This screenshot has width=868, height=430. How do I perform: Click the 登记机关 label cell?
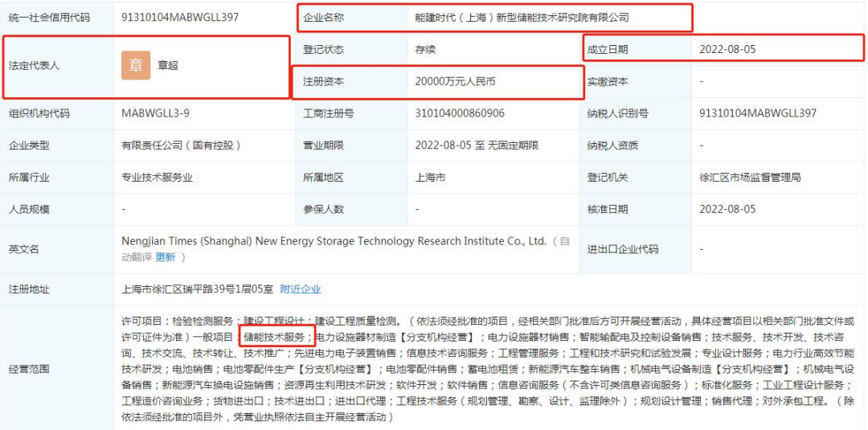636,178
